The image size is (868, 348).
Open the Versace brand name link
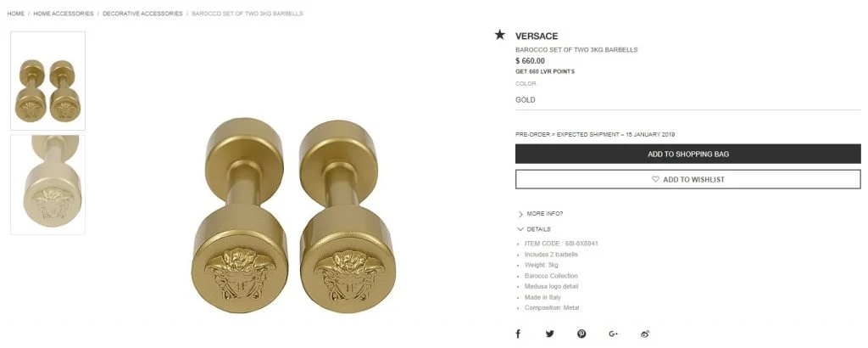click(537, 36)
